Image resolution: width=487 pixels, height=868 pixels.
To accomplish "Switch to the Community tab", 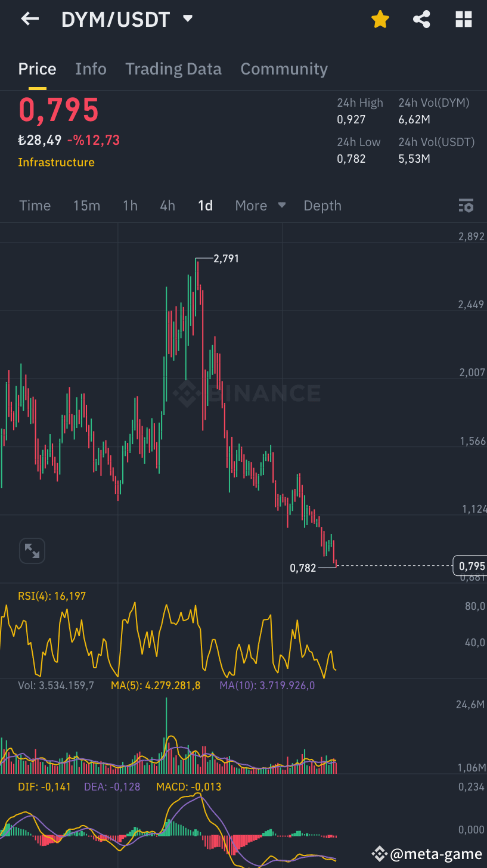I will (x=284, y=69).
